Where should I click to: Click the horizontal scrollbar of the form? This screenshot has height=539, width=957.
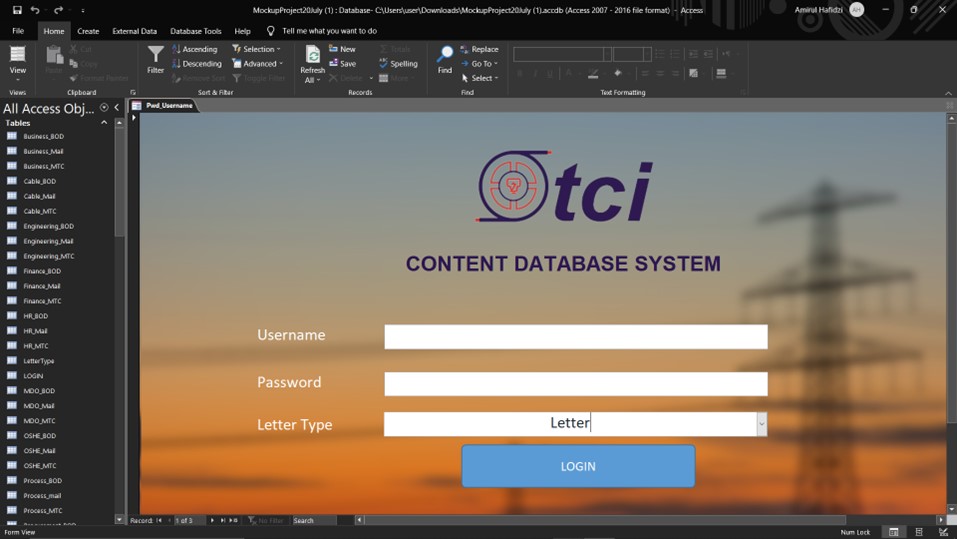604,520
